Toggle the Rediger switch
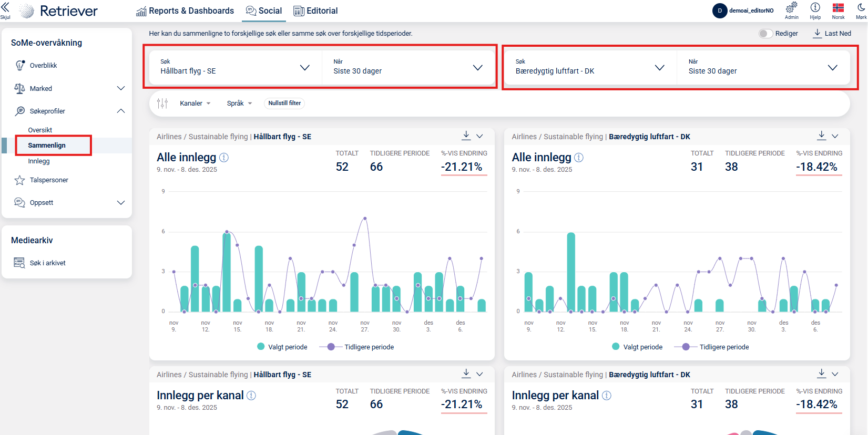The image size is (868, 435). [x=765, y=34]
